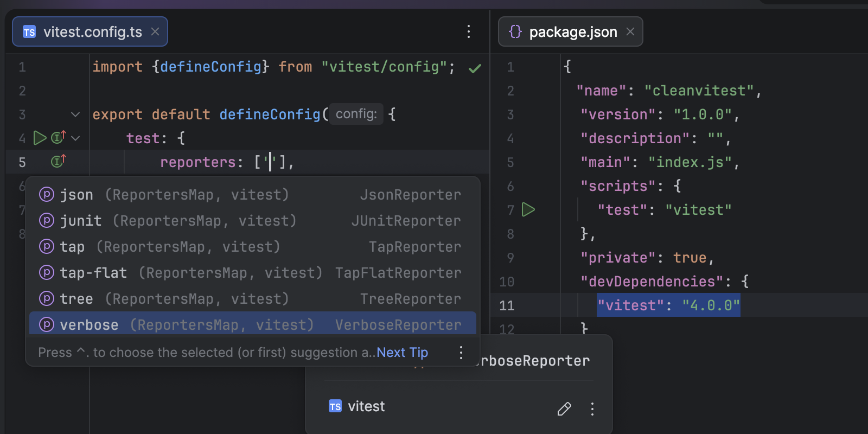Click the implement marker icon on line 5
The height and width of the screenshot is (434, 868).
coord(58,161)
